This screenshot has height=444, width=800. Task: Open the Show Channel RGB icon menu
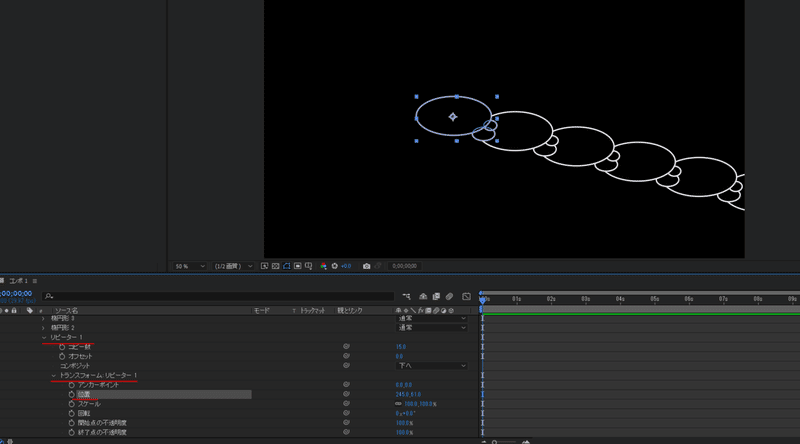coord(323,266)
